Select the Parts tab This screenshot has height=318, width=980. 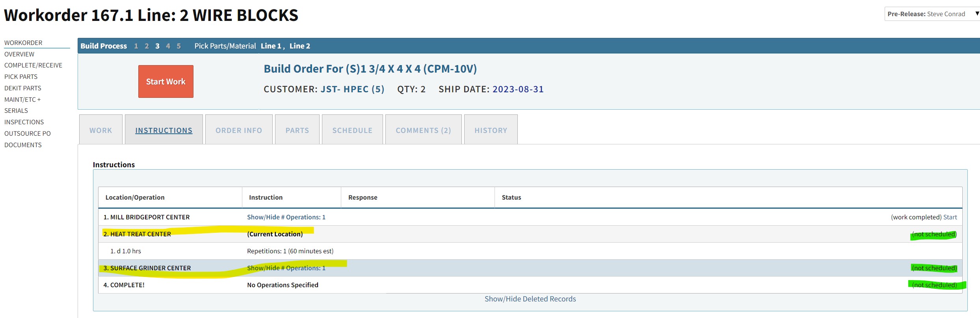tap(297, 130)
